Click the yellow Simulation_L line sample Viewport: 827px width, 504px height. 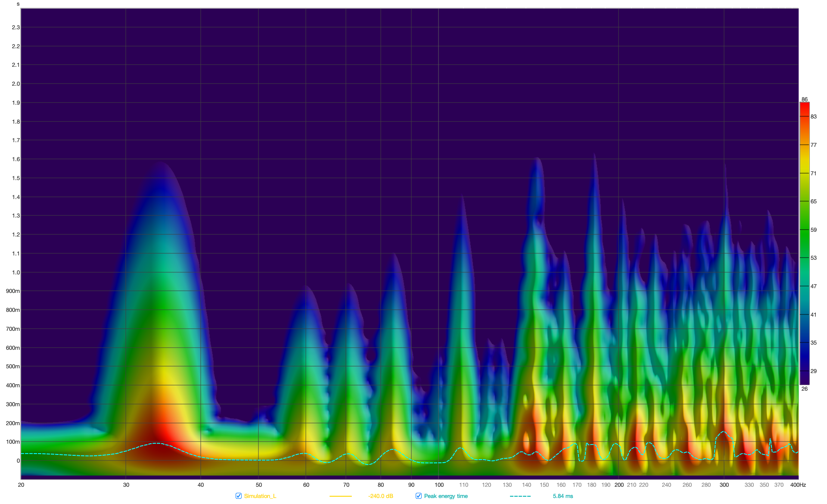tap(340, 496)
